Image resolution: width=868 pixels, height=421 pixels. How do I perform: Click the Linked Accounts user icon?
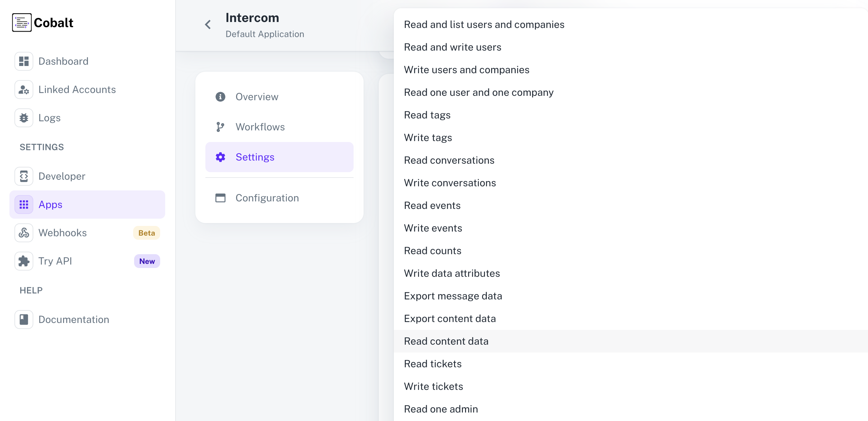[x=24, y=89]
